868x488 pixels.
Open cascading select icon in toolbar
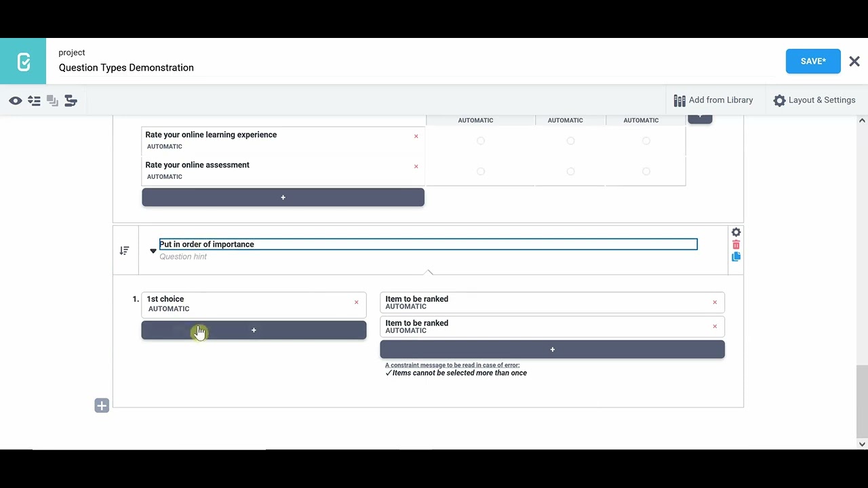click(x=71, y=100)
